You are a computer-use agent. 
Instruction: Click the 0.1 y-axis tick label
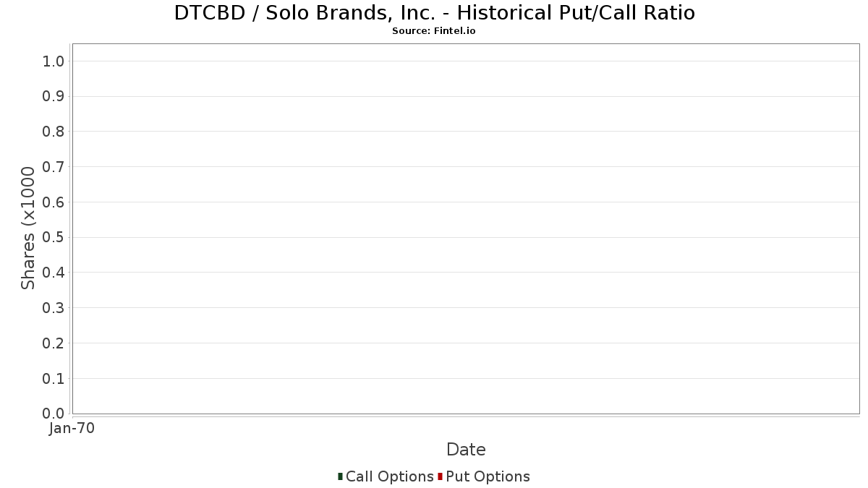[54, 379]
